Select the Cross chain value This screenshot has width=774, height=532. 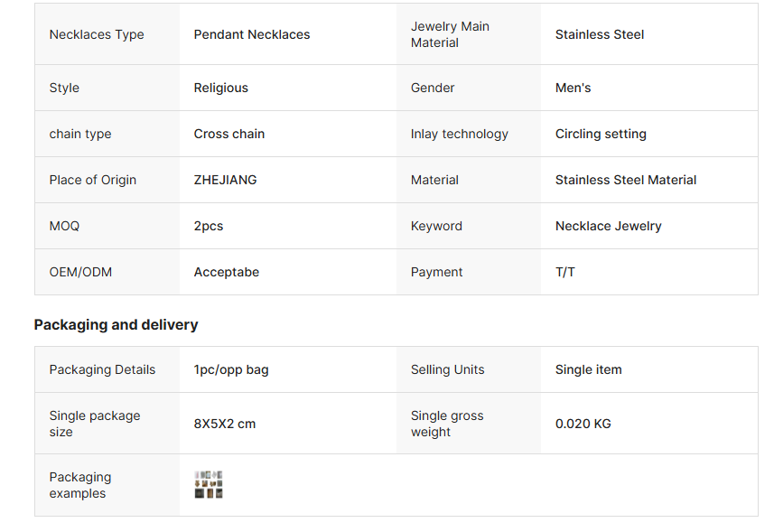point(229,134)
